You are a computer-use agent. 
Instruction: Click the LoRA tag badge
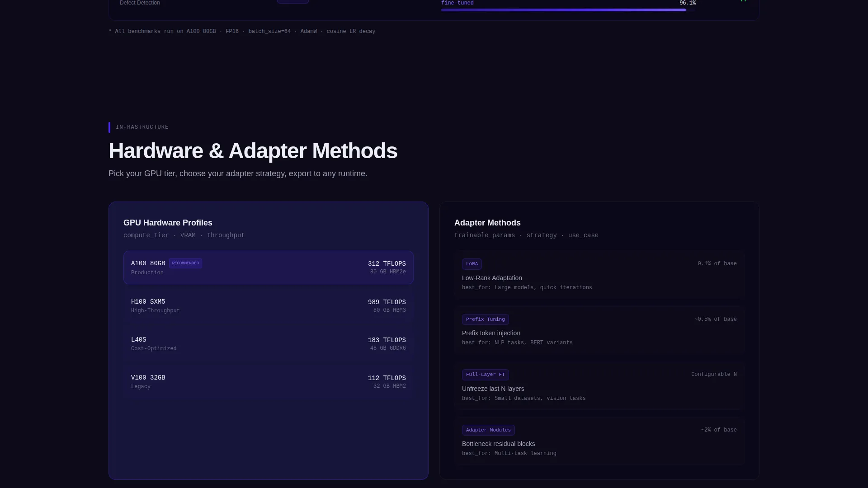click(472, 264)
